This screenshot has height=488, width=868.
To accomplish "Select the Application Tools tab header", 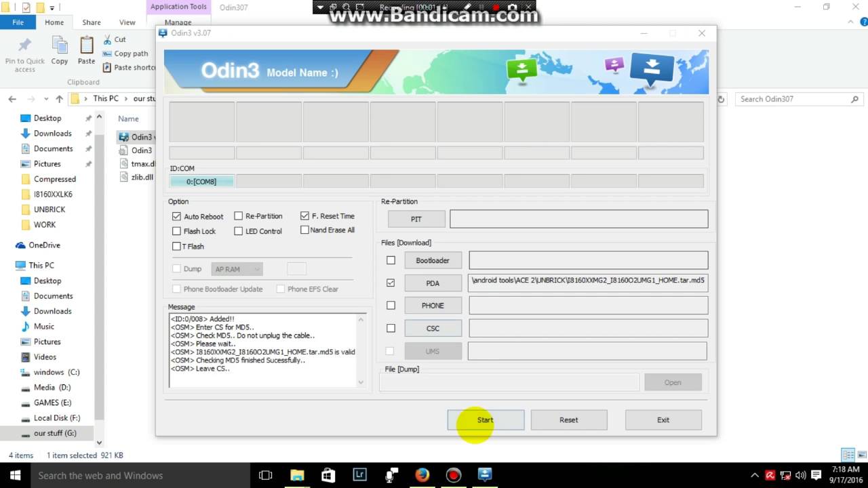I will 178,7.
